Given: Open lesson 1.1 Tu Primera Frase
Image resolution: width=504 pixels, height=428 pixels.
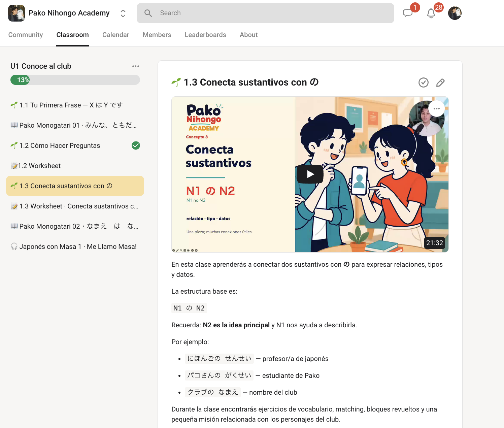Looking at the screenshot, I should (x=75, y=105).
